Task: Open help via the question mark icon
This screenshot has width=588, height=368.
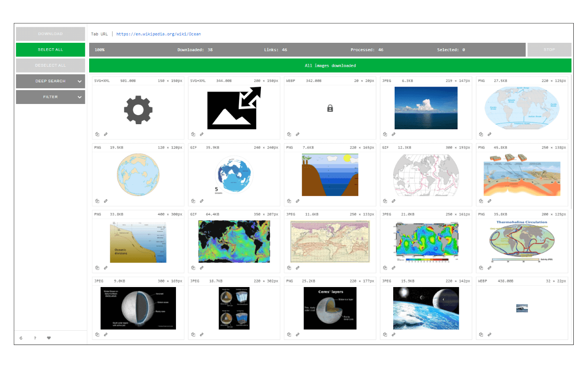Action: 35,338
